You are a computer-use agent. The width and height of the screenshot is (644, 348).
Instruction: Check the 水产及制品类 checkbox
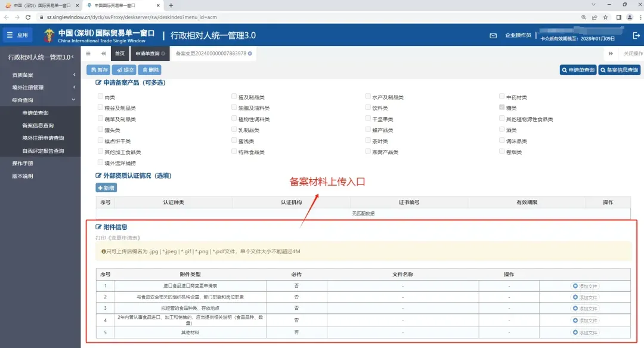pyautogui.click(x=368, y=96)
